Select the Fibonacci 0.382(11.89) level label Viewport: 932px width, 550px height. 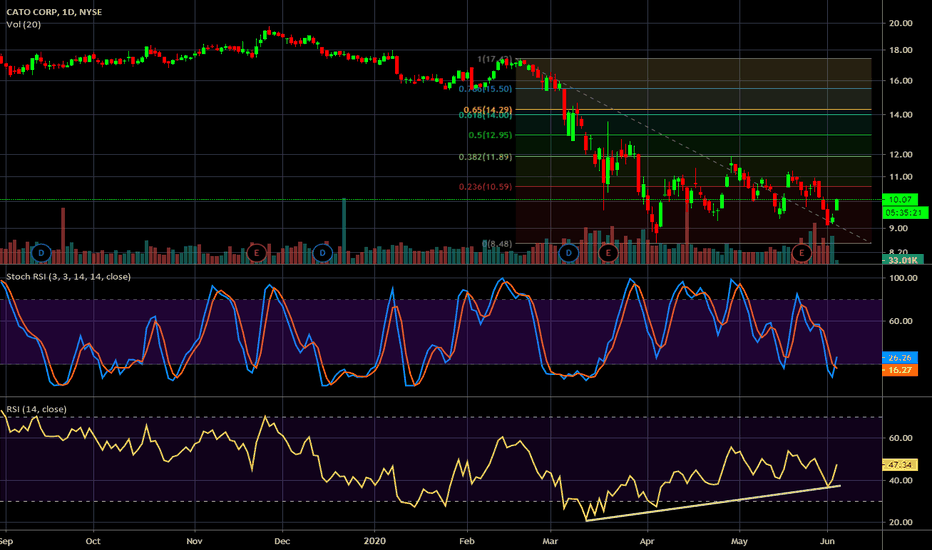(485, 157)
